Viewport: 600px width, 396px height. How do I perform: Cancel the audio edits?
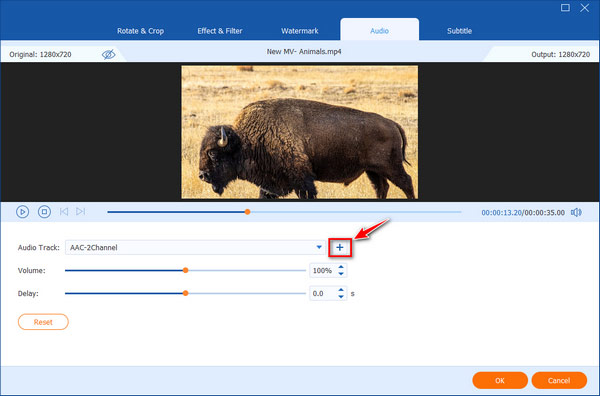pyautogui.click(x=559, y=380)
